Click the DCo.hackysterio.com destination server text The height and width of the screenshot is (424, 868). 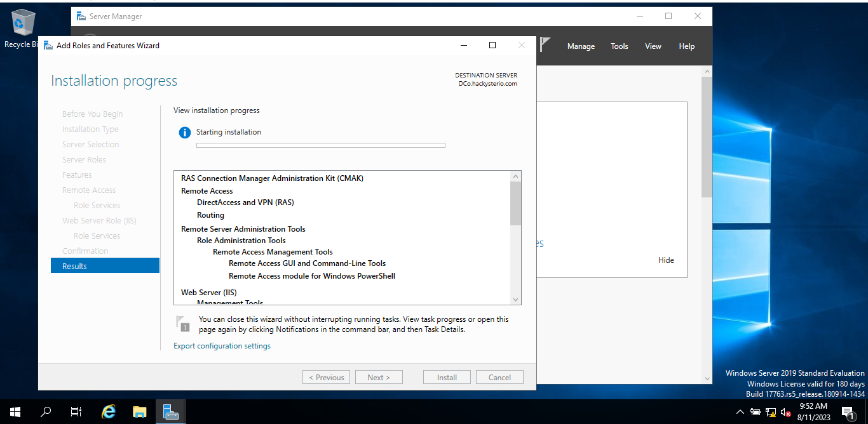(488, 84)
